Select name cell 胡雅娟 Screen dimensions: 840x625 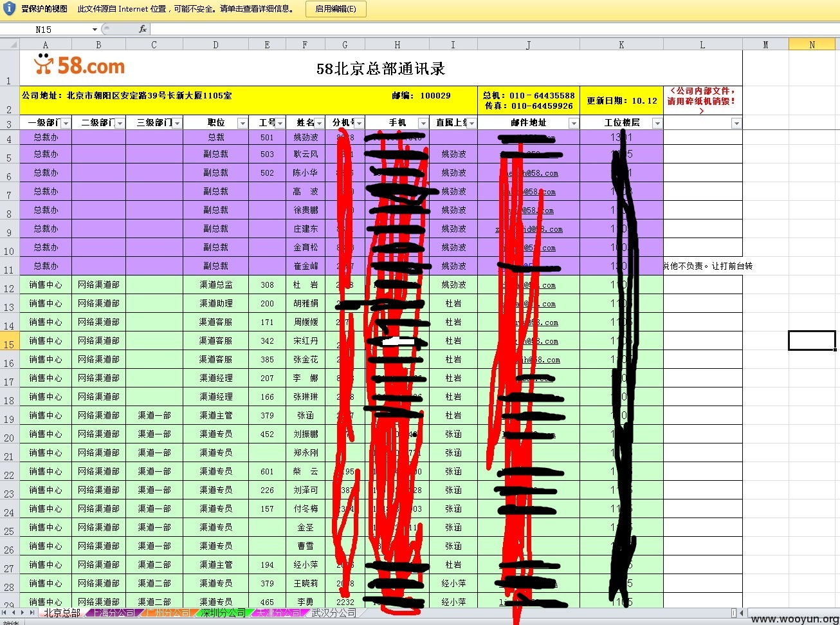click(x=306, y=304)
